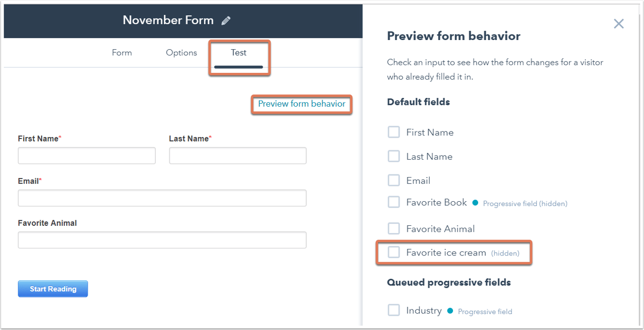Click the Start Reading button

point(53,289)
